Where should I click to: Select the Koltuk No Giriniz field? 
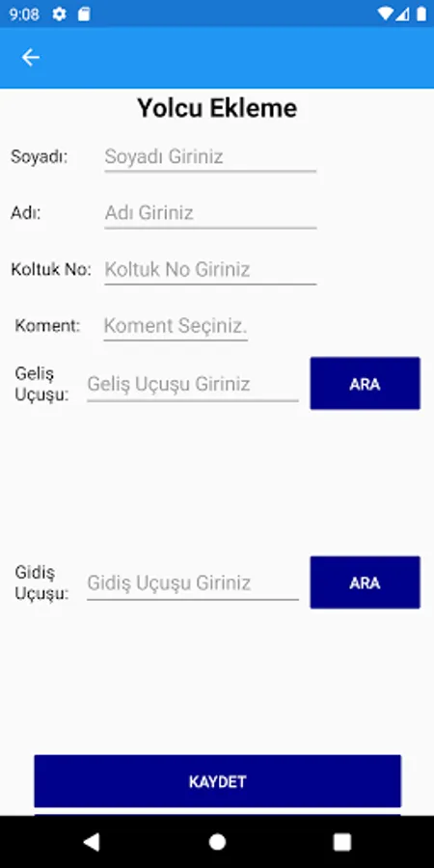click(210, 270)
